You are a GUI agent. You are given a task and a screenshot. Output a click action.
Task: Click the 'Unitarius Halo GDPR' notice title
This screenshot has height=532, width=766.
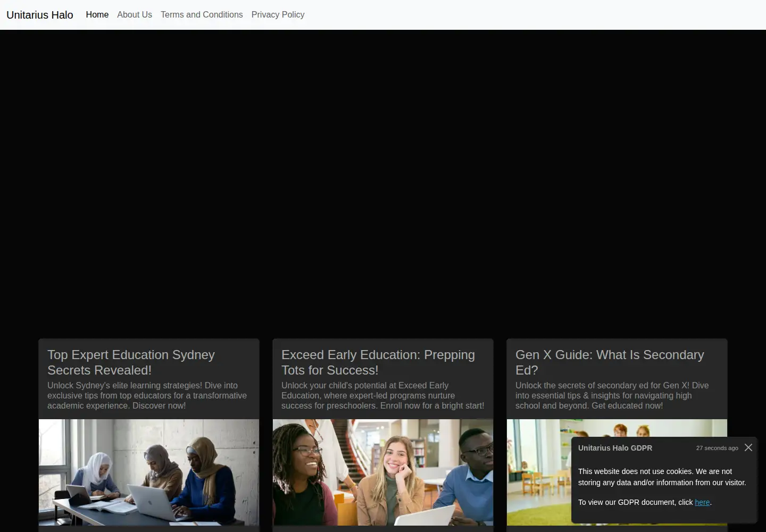point(615,448)
